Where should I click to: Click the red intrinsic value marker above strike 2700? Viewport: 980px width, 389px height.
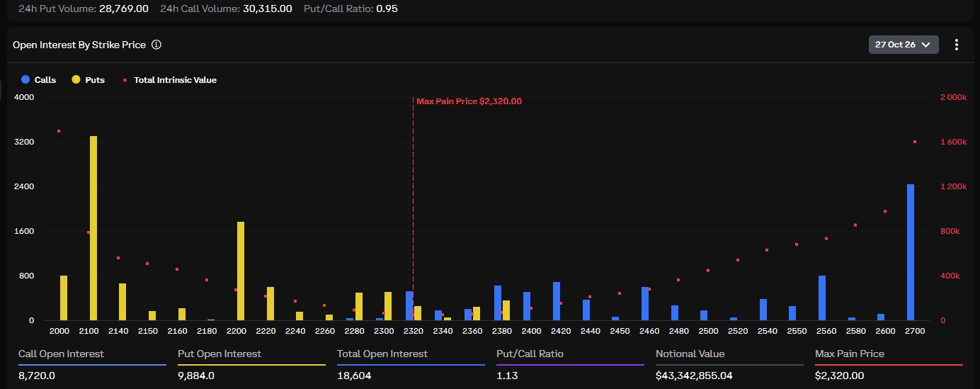click(x=915, y=142)
